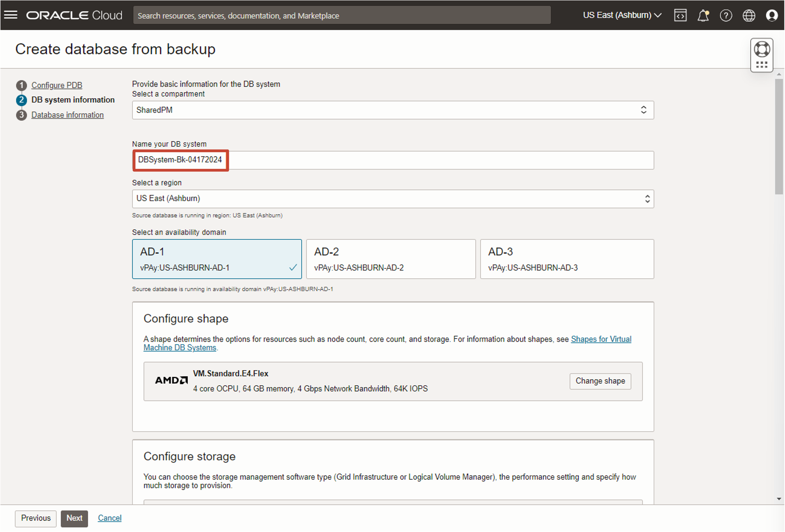Image resolution: width=785 pixels, height=532 pixels.
Task: Open the hamburger navigation menu
Action: click(x=10, y=15)
